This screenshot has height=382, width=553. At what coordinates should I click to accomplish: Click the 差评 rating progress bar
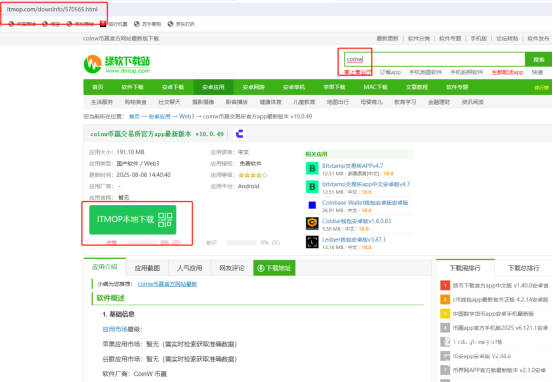(242, 243)
